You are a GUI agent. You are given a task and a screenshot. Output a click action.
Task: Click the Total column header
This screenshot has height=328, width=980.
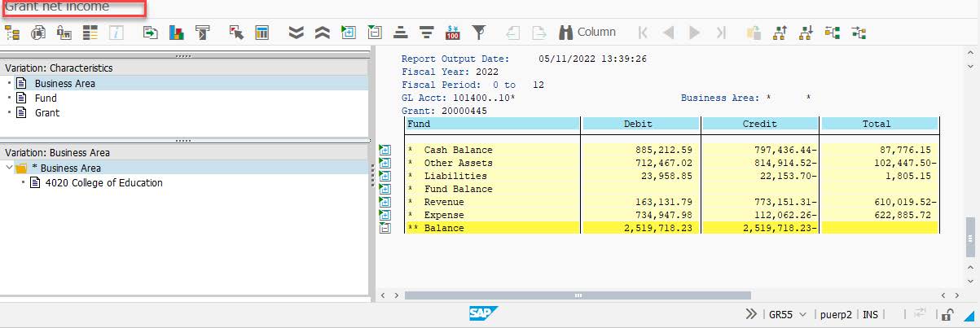click(880, 124)
